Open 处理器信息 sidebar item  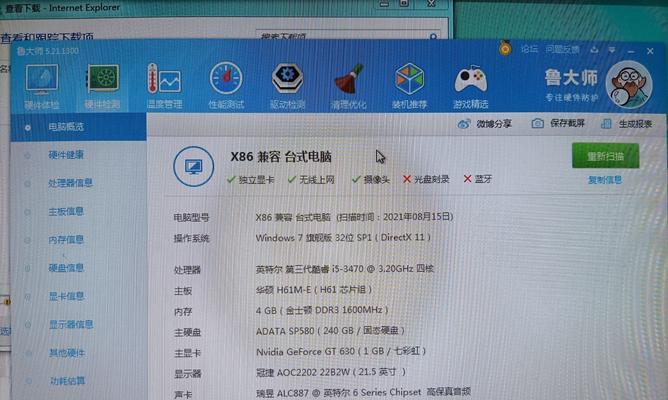click(70, 183)
